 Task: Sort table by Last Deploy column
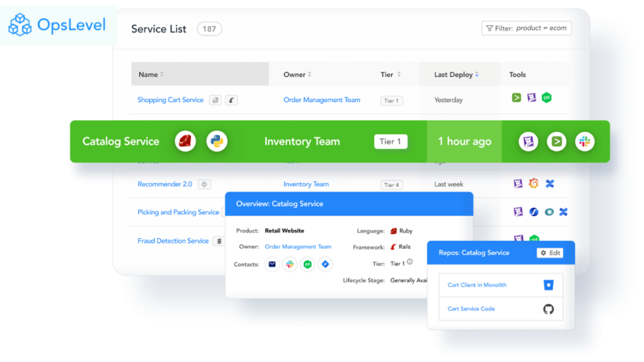(456, 74)
